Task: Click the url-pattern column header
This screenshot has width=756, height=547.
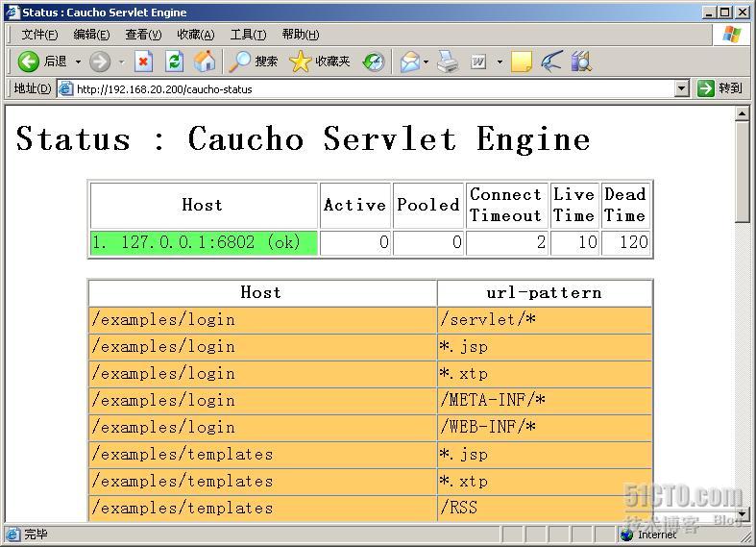Action: 545,293
